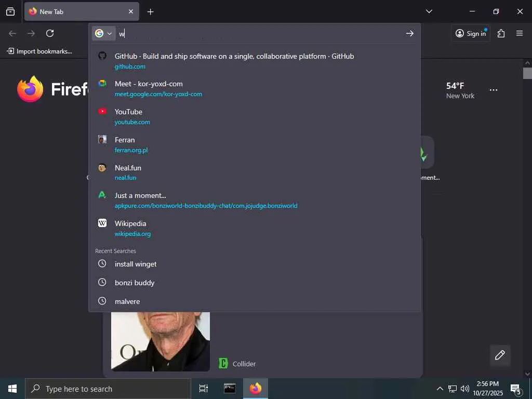The image size is (532, 399).
Task: Click the network tray icon
Action: [453, 389]
